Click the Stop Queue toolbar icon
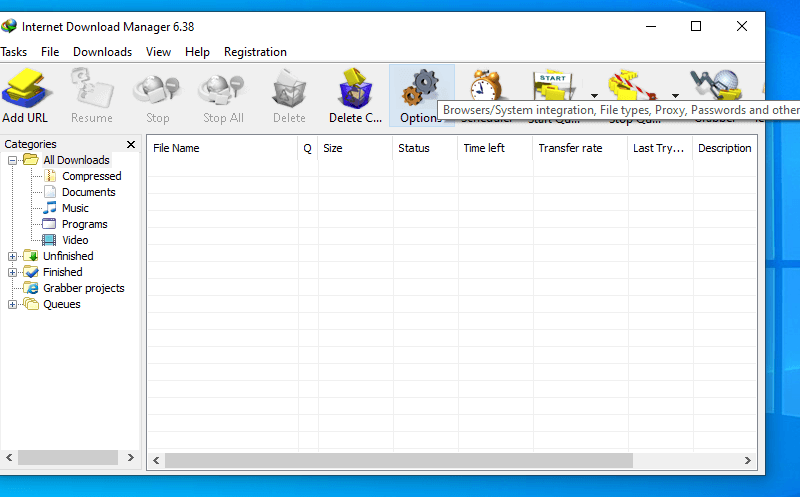 tap(633, 85)
